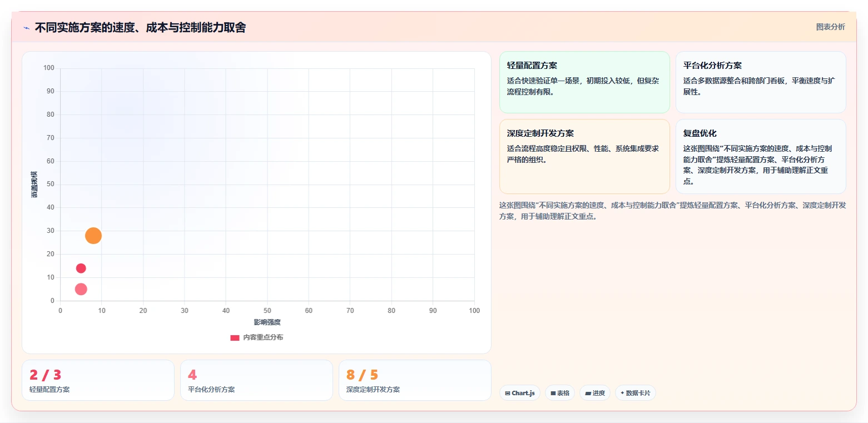Screen dimensions: 868x423
Task: Click the 影响强度 x-axis title
Action: (267, 322)
